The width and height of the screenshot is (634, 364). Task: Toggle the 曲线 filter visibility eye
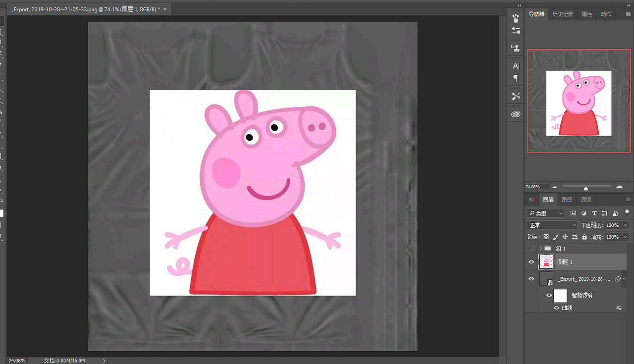(x=556, y=308)
